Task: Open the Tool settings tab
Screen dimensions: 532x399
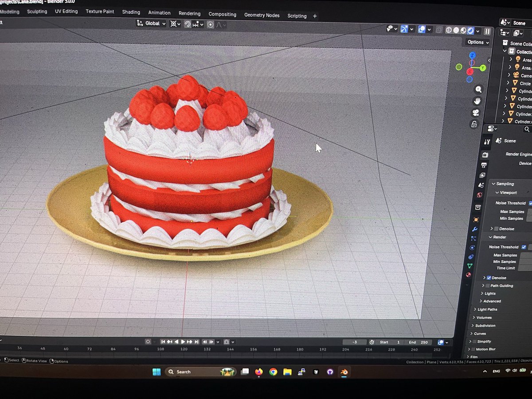Action: (487, 142)
